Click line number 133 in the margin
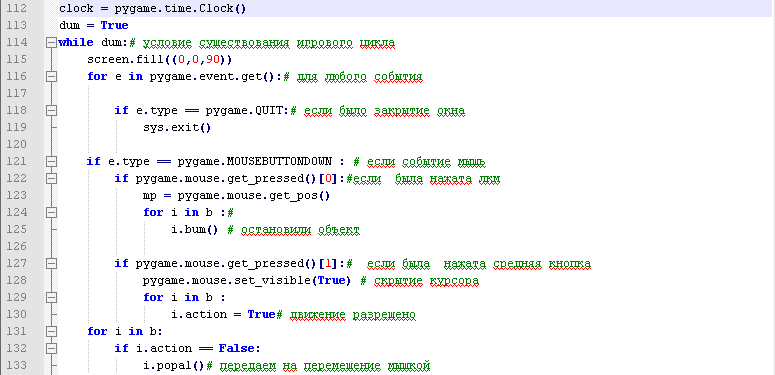Screen dimensions: 775x375 click(17, 366)
